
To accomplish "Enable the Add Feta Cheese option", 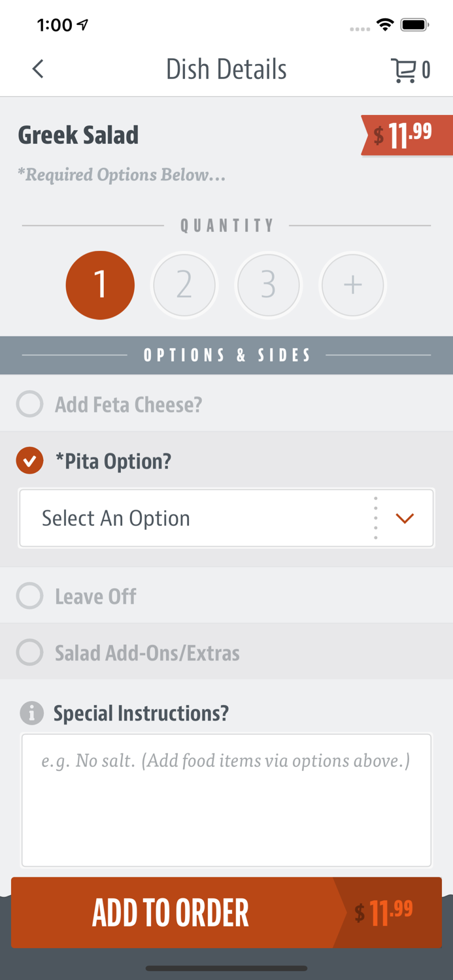I will [x=30, y=404].
